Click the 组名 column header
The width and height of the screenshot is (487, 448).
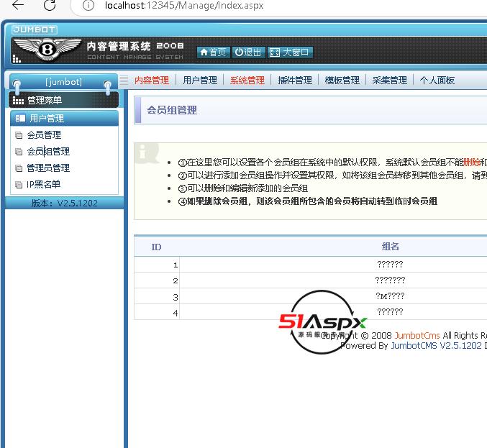pos(390,247)
